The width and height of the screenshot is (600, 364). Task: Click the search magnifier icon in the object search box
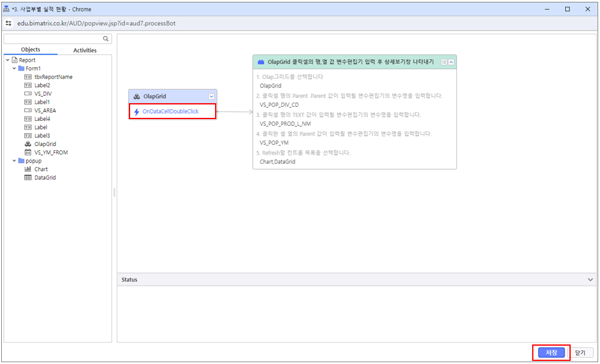pos(106,38)
